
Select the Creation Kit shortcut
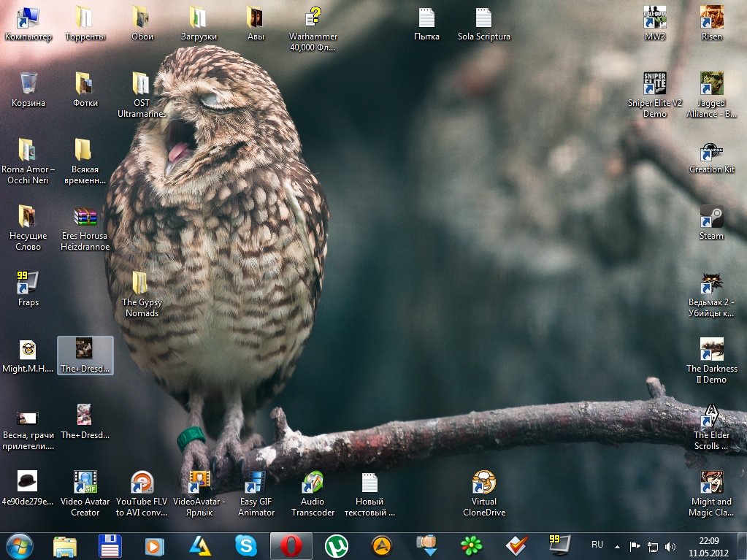point(712,157)
